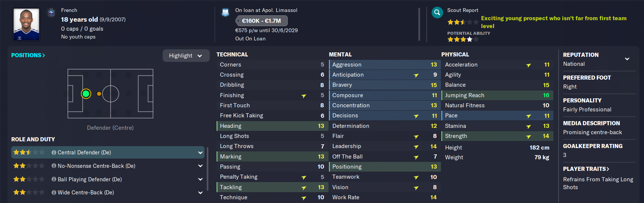Click info icon beside Central Defender role
This screenshot has height=203, width=644.
tap(54, 153)
